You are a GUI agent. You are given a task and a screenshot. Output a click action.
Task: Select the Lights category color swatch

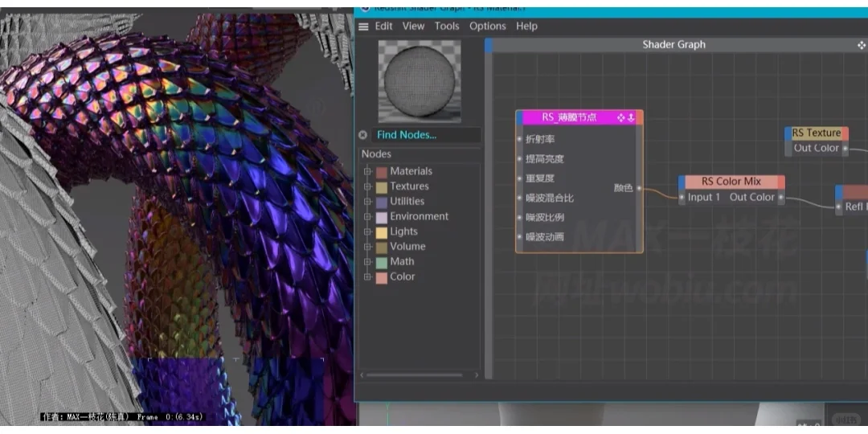click(382, 232)
